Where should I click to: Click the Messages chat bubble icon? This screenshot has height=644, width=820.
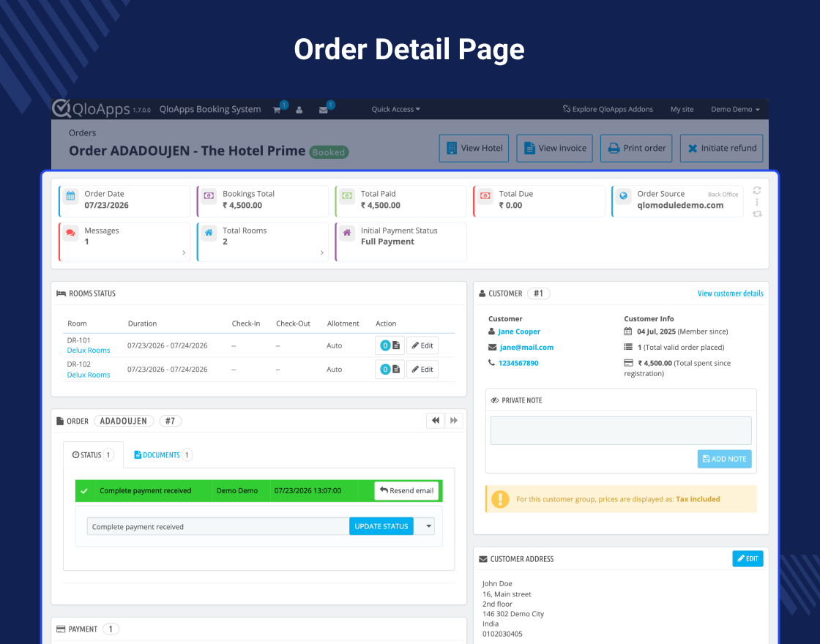[70, 233]
